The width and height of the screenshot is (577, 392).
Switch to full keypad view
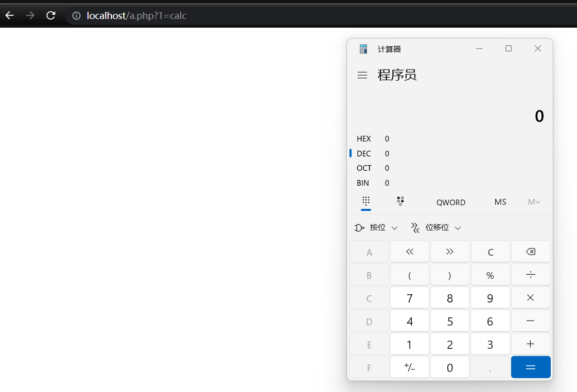(x=366, y=202)
